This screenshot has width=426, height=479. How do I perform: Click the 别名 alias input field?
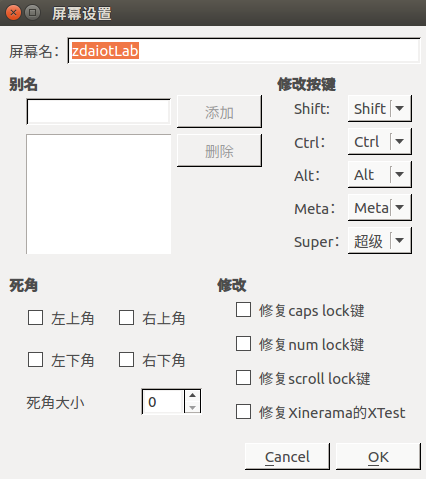coord(98,112)
